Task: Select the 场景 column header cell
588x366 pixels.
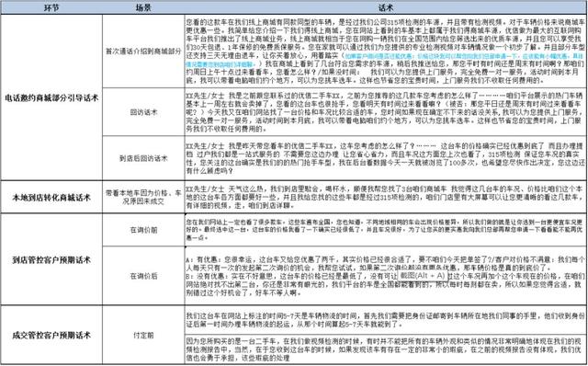Action: (143, 7)
